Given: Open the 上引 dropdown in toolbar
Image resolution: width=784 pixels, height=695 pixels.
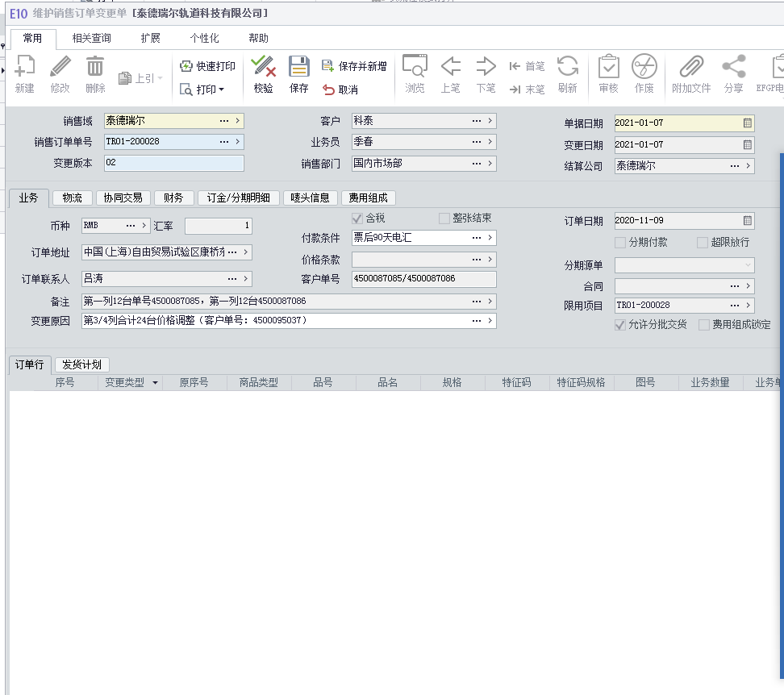Looking at the screenshot, I should [161, 78].
